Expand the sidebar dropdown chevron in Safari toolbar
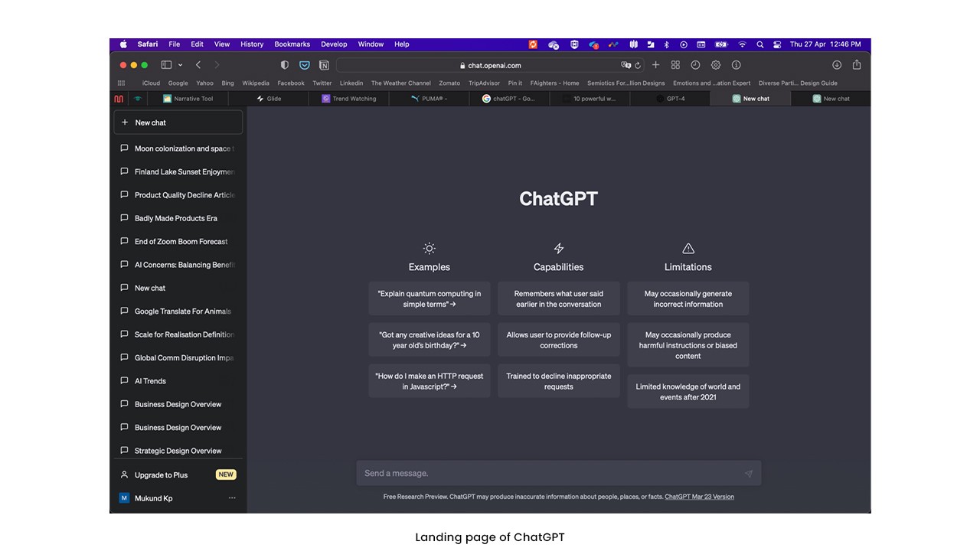 pyautogui.click(x=180, y=65)
